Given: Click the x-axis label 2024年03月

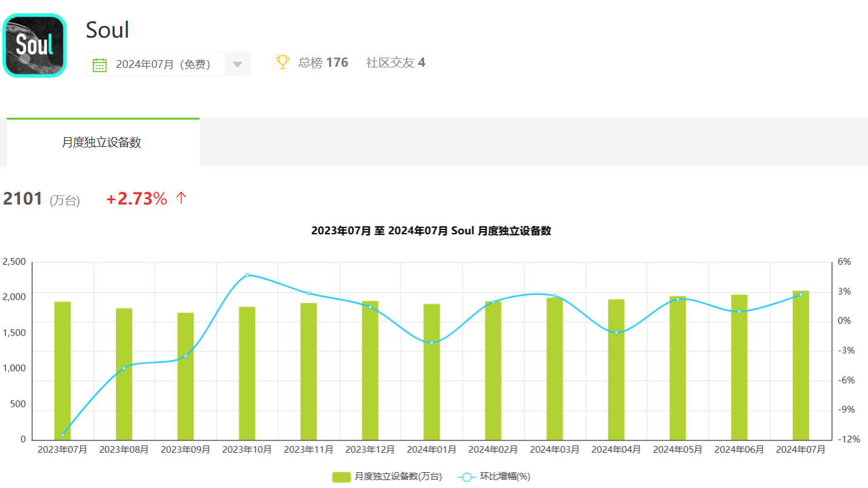Looking at the screenshot, I should (x=554, y=450).
